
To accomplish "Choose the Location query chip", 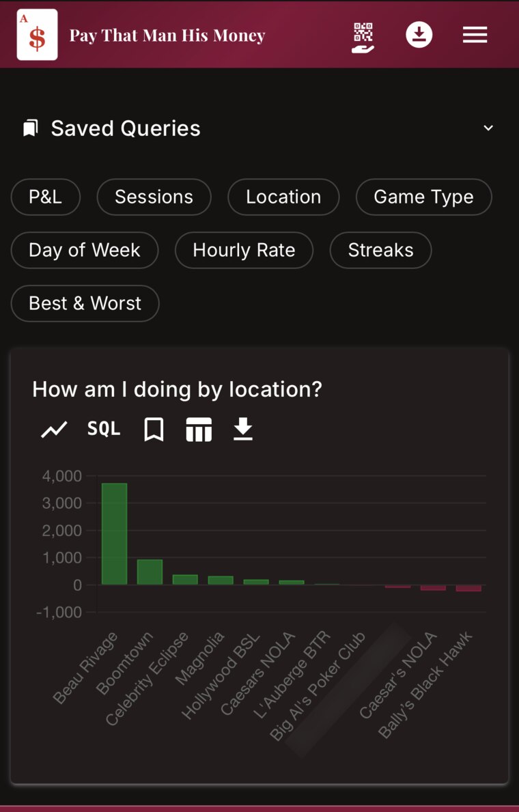I will [283, 197].
